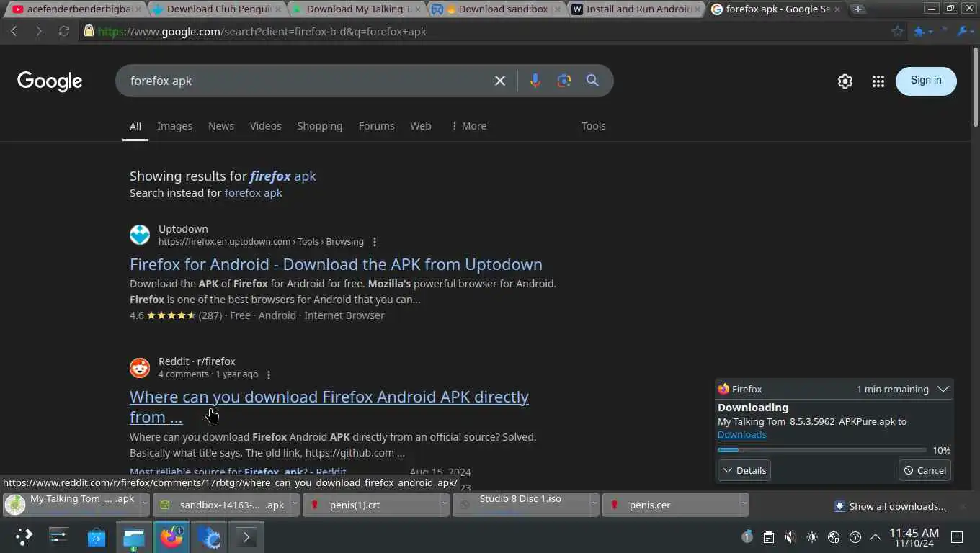Select the News search tab

221,126
